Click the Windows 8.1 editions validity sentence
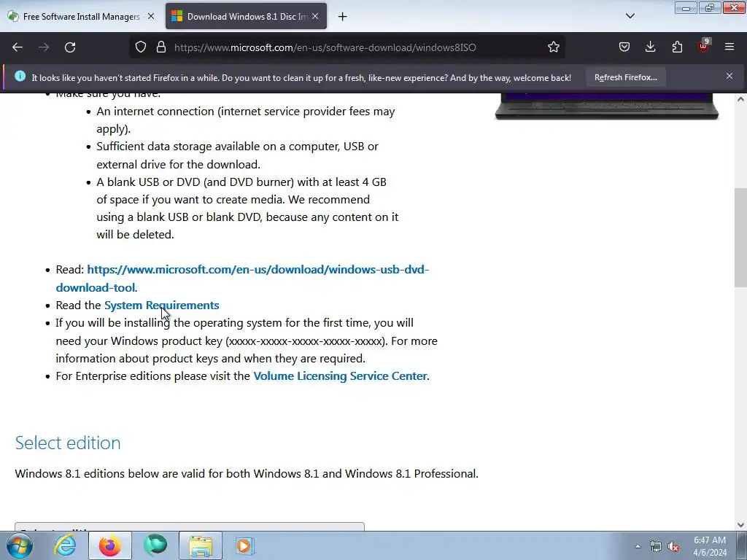Screen dimensions: 747x560 pos(247,474)
